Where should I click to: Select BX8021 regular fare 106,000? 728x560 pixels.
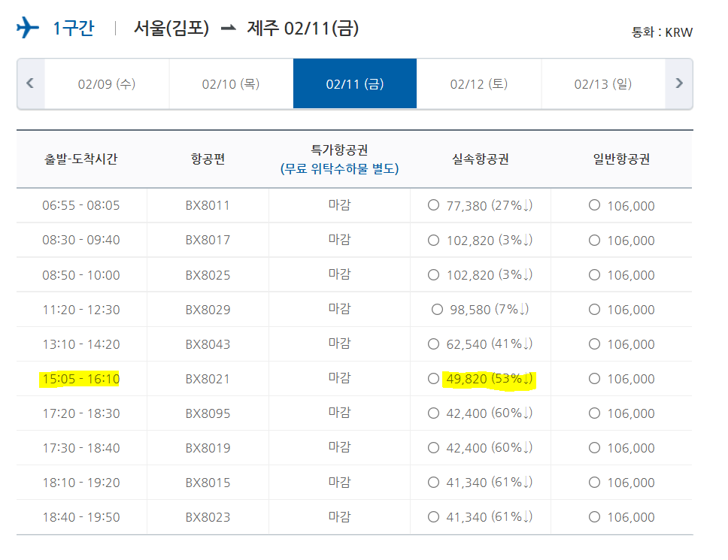(x=594, y=379)
